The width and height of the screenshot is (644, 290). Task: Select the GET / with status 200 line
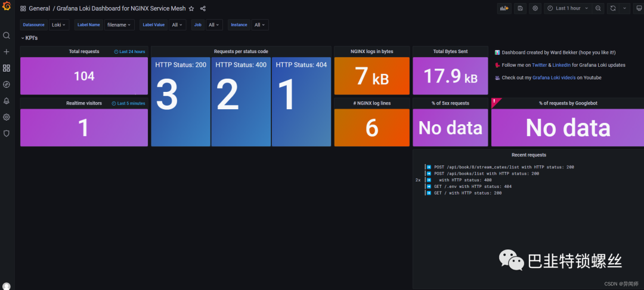[468, 193]
